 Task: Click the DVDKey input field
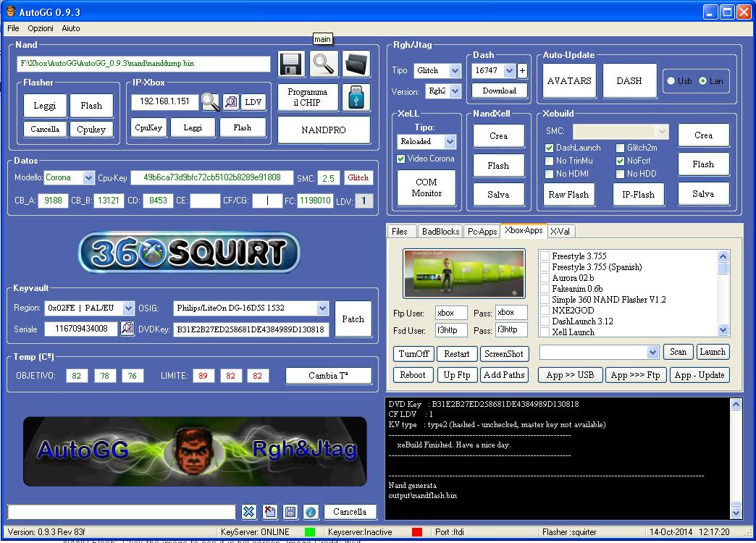click(x=251, y=329)
